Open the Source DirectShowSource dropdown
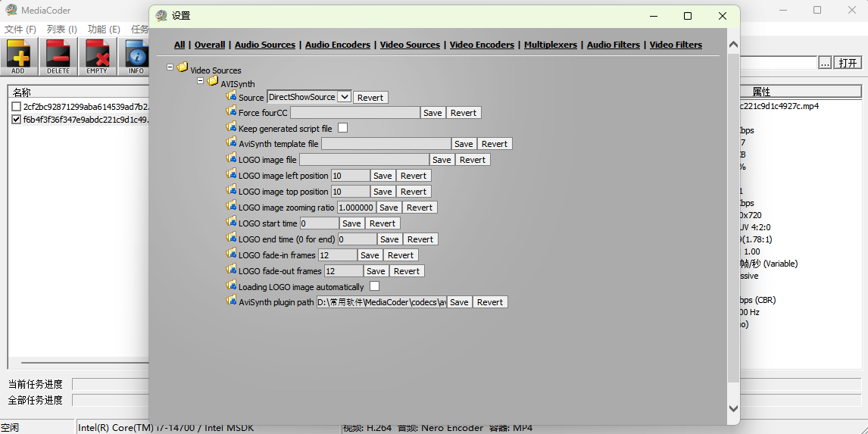The height and width of the screenshot is (434, 868). pyautogui.click(x=344, y=97)
